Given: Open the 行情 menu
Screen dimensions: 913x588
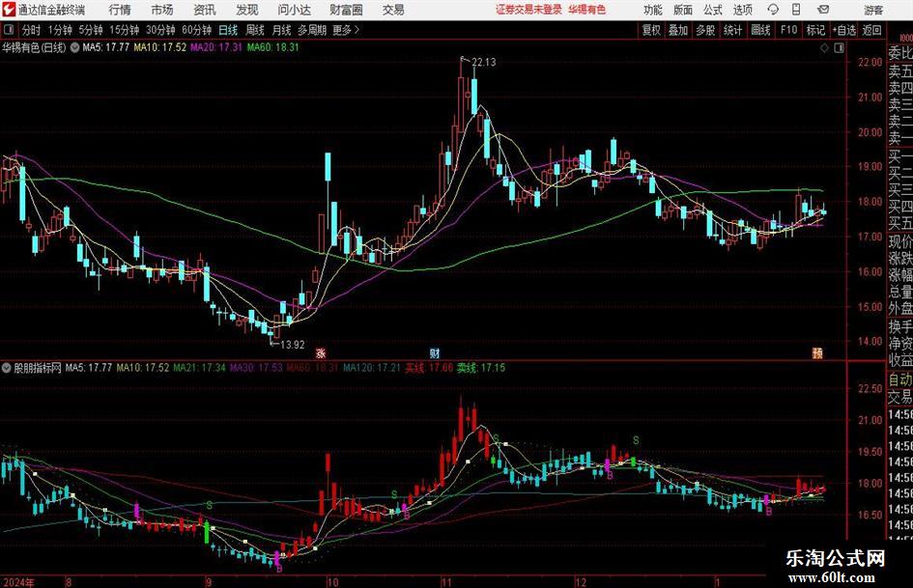Looking at the screenshot, I should pos(120,10).
